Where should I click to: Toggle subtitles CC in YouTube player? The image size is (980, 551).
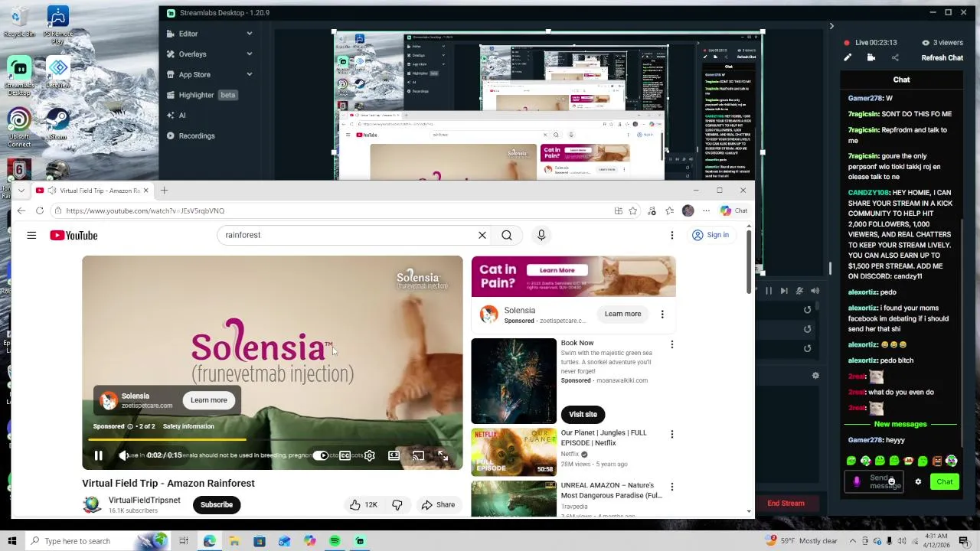pyautogui.click(x=345, y=455)
